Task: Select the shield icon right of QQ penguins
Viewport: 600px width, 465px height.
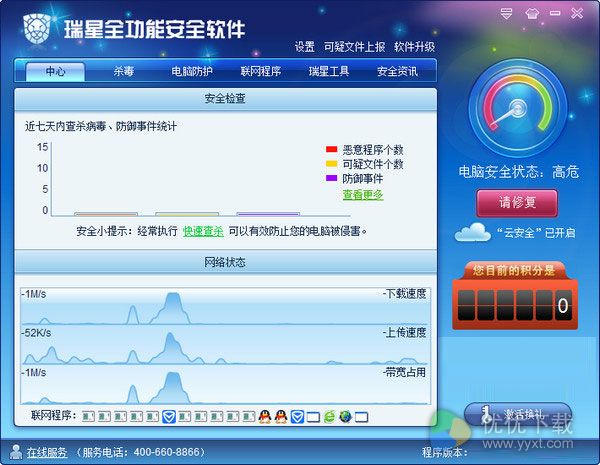Action: 297,417
